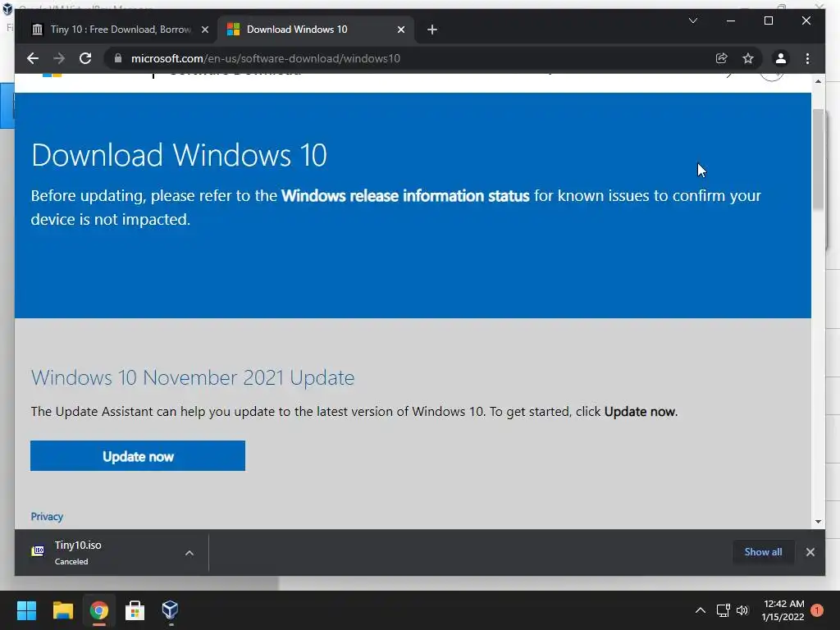This screenshot has height=630, width=840.
Task: Close the Download Windows 10 tab
Action: (x=400, y=30)
